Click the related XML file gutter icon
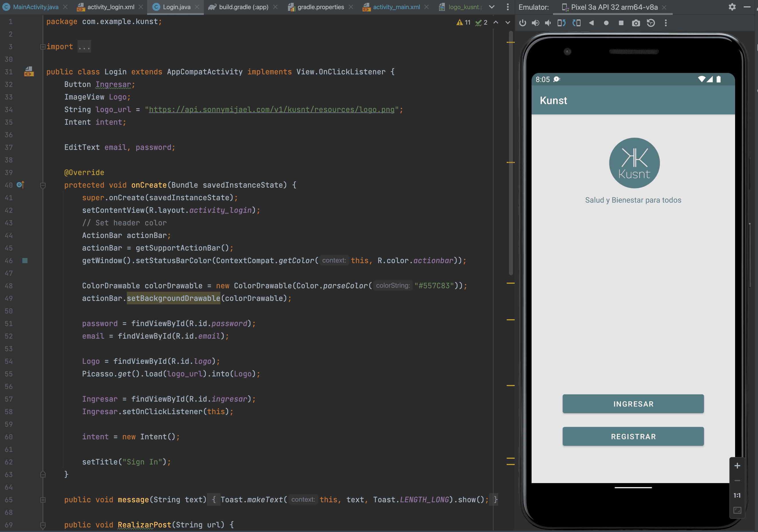 point(29,72)
